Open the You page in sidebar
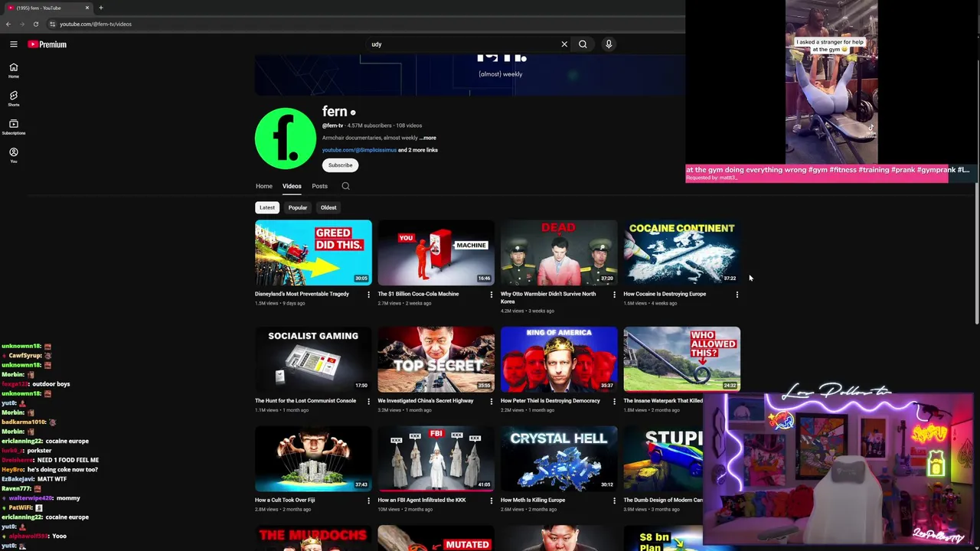The height and width of the screenshot is (551, 980). click(13, 155)
